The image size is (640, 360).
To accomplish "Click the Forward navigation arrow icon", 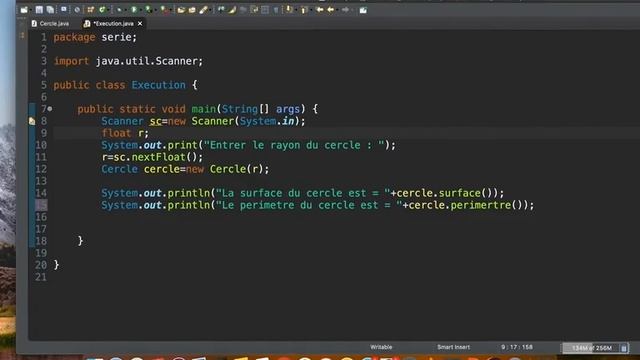I will [x=345, y=10].
